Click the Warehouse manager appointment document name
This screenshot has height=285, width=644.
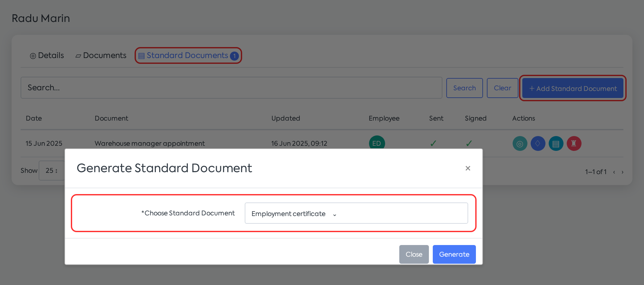150,143
